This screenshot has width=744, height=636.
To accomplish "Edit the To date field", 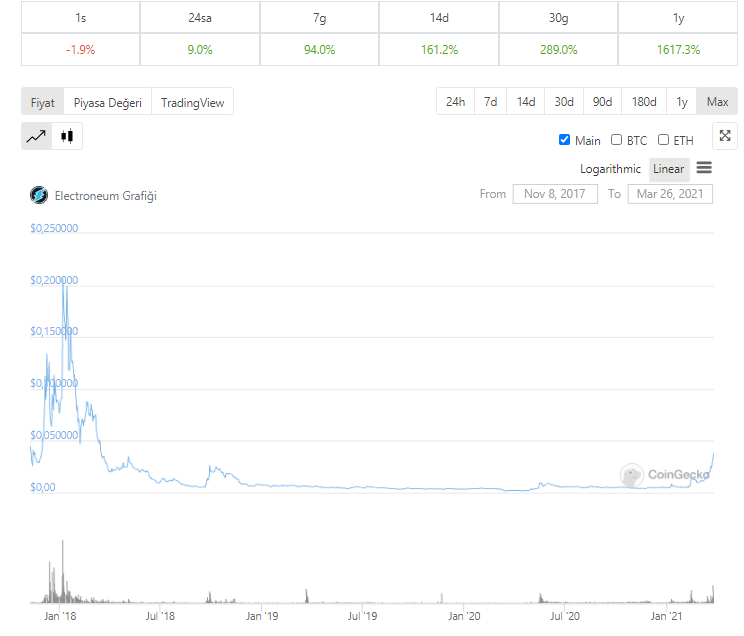I will [x=670, y=194].
